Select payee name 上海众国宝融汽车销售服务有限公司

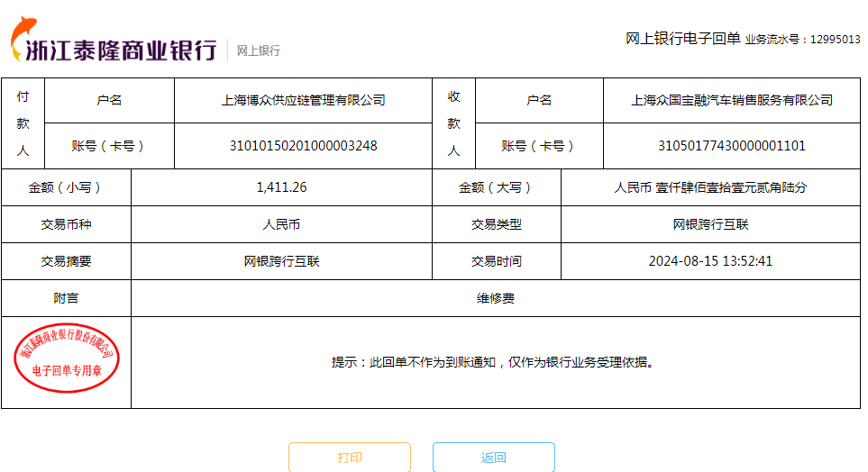click(731, 100)
